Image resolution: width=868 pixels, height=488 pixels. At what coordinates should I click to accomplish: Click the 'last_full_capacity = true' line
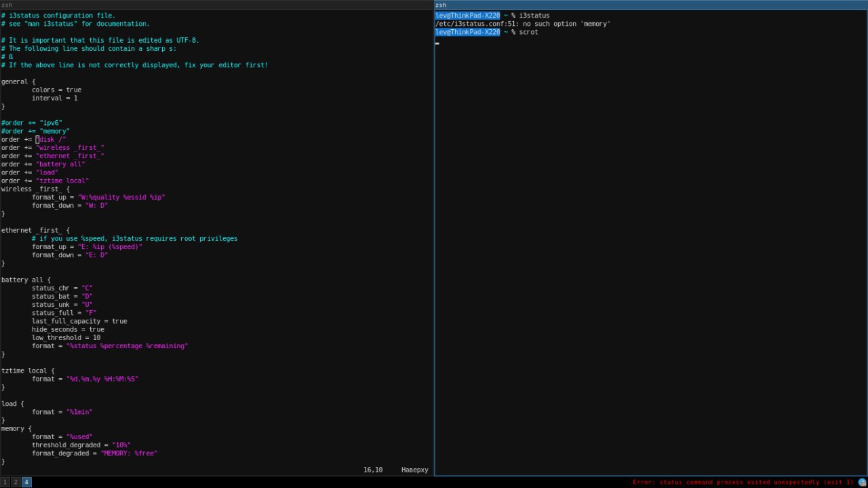[79, 321]
